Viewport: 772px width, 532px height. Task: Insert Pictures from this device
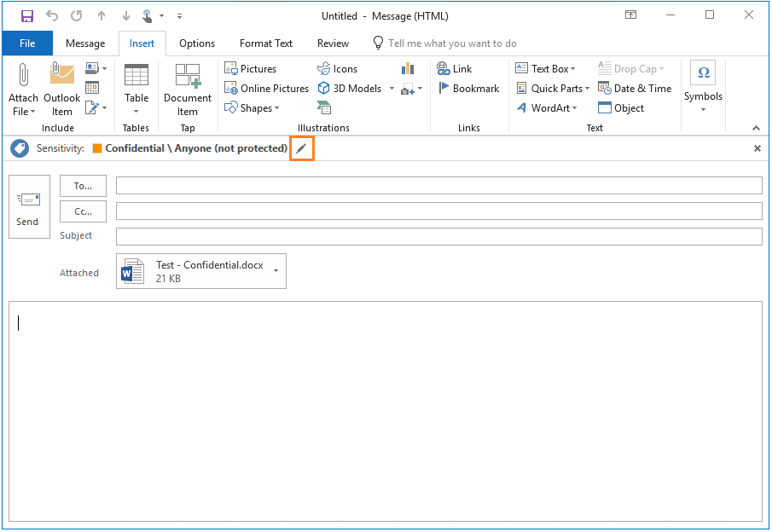(x=251, y=69)
